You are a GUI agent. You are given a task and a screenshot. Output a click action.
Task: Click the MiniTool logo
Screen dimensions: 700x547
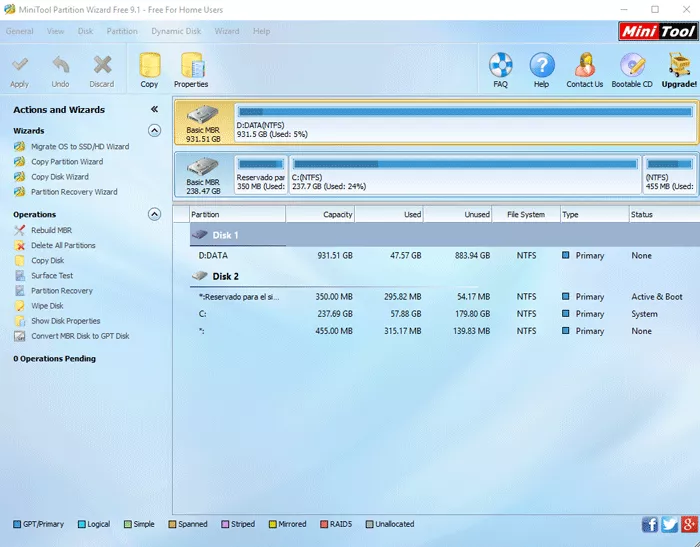click(x=658, y=31)
